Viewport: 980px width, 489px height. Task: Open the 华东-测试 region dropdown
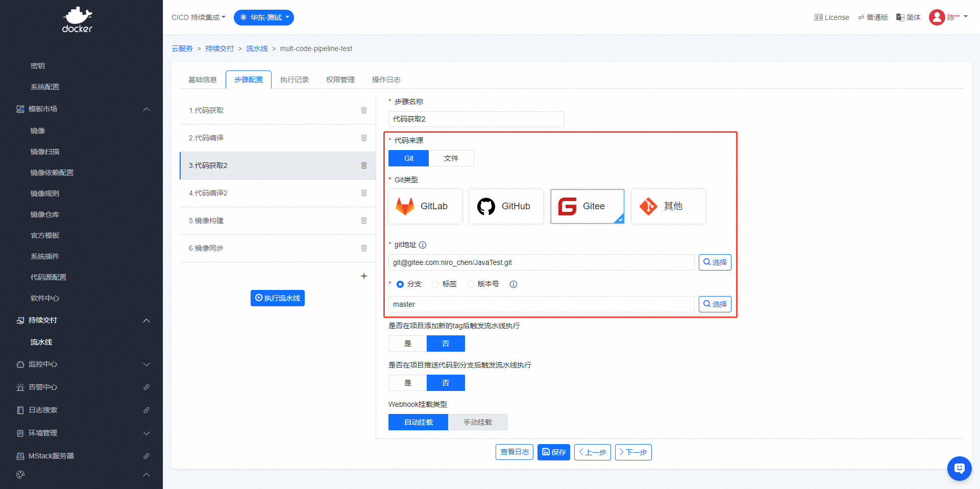264,17
